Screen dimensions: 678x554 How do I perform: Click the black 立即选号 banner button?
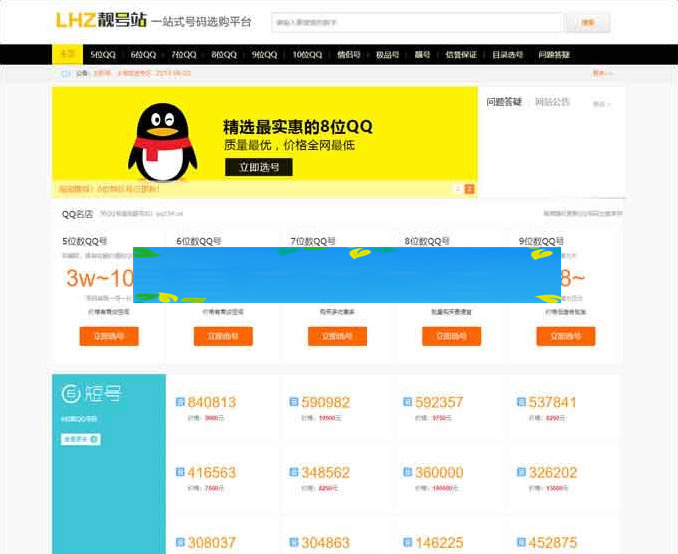(258, 167)
